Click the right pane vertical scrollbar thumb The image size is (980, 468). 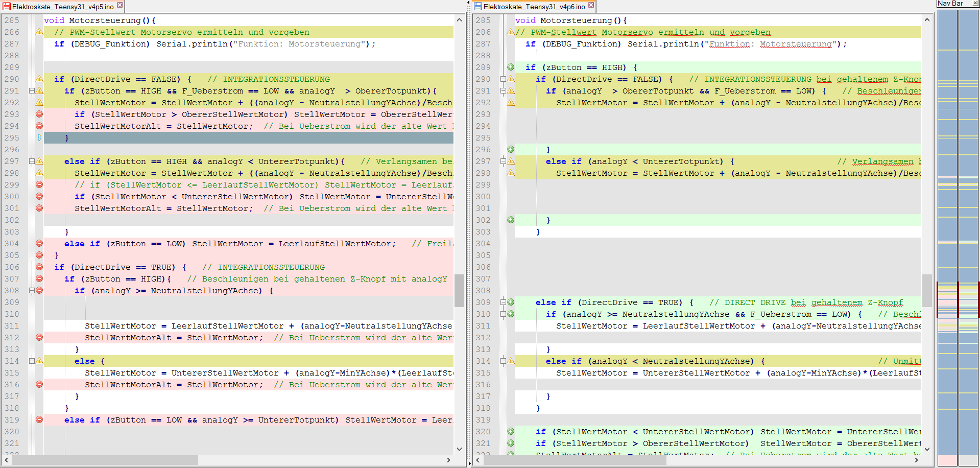coord(927,291)
